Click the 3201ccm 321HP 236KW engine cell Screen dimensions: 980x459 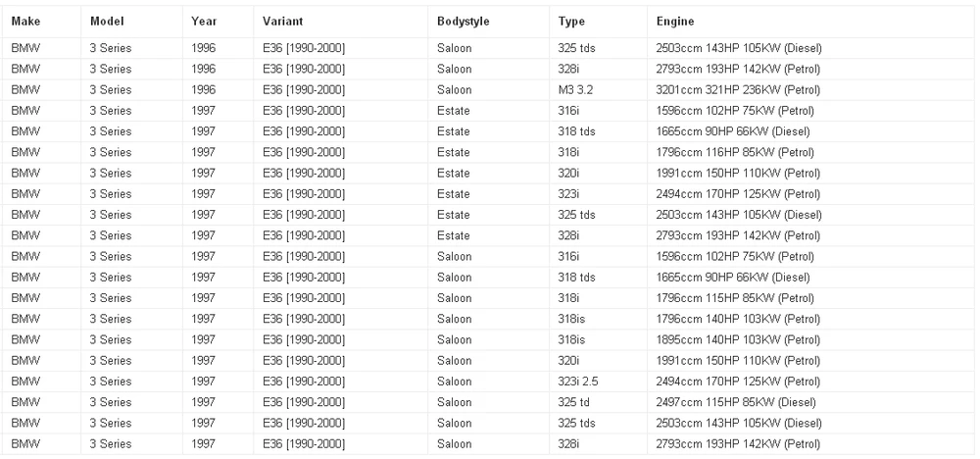738,90
